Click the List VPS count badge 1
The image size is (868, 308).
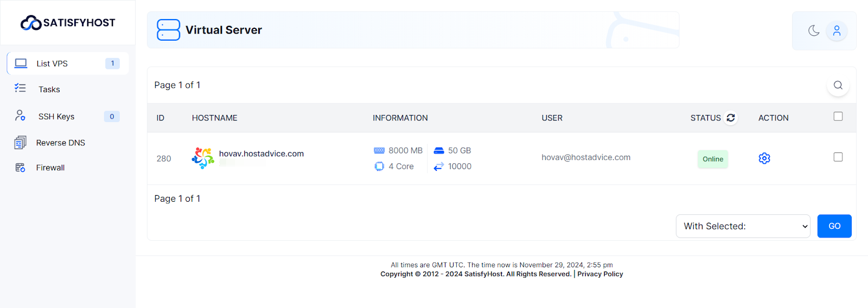click(112, 63)
